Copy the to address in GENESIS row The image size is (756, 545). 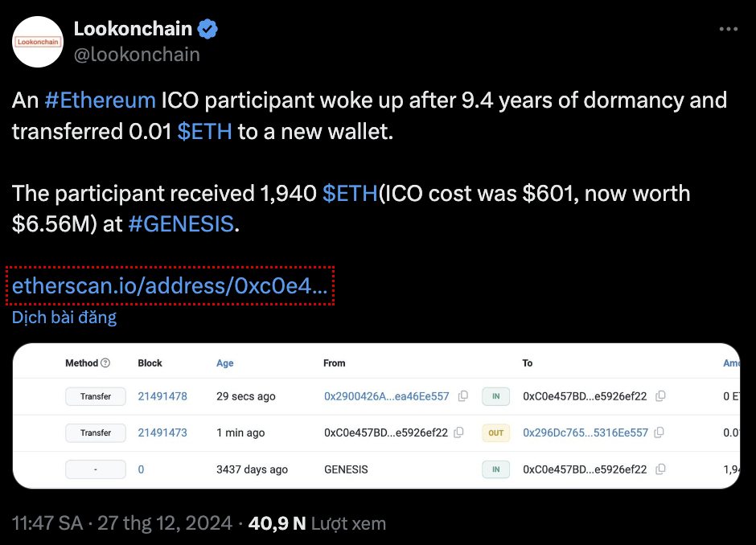click(x=660, y=469)
